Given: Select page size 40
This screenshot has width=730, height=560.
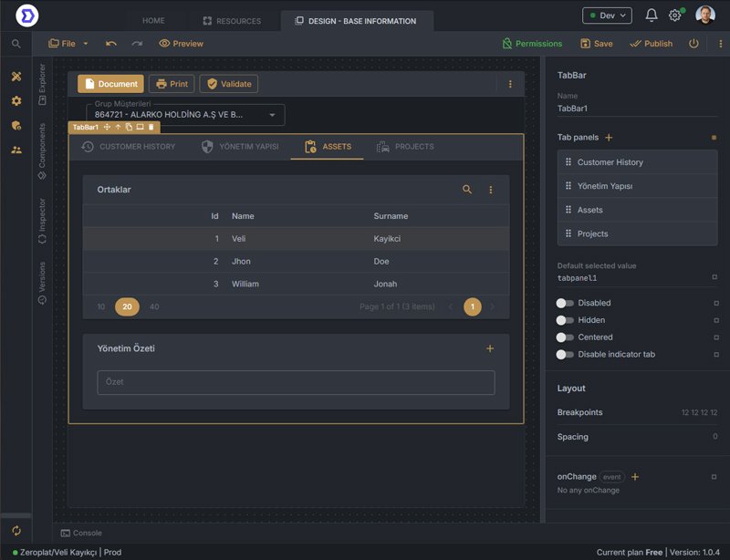Looking at the screenshot, I should [x=154, y=306].
